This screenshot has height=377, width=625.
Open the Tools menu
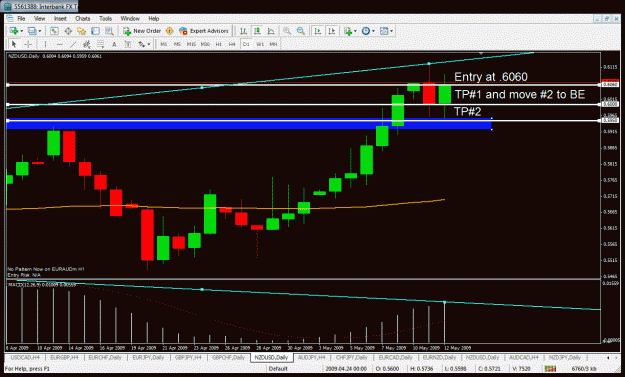(105, 19)
